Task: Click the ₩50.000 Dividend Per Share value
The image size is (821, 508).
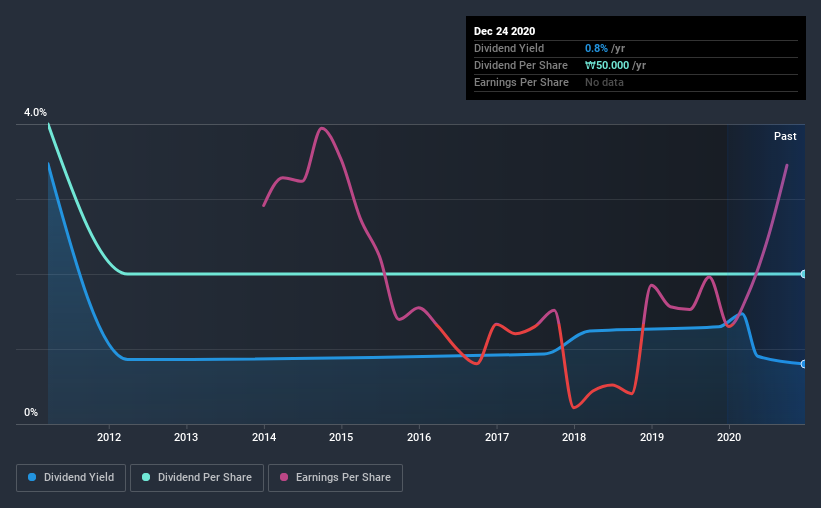Action: (x=607, y=65)
